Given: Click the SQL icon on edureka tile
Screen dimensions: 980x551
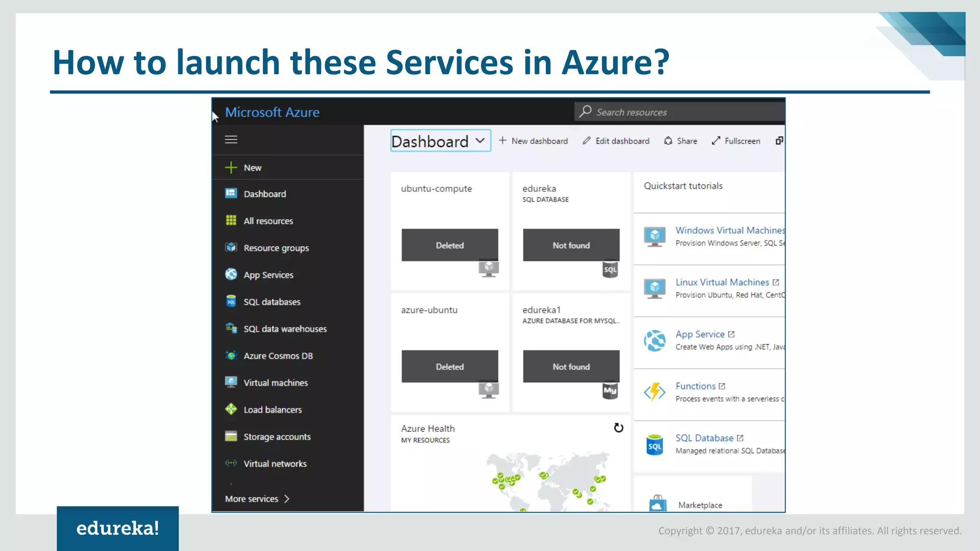Looking at the screenshot, I should click(610, 269).
